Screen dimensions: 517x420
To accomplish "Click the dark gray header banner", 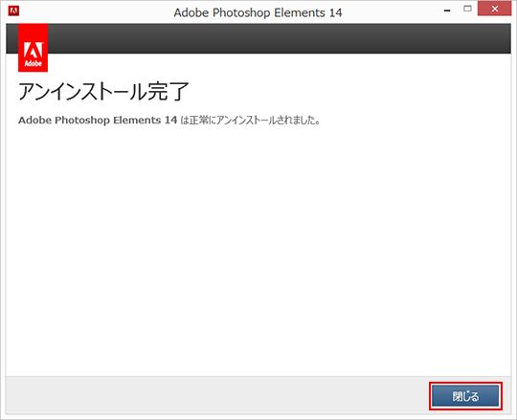I will [x=279, y=38].
